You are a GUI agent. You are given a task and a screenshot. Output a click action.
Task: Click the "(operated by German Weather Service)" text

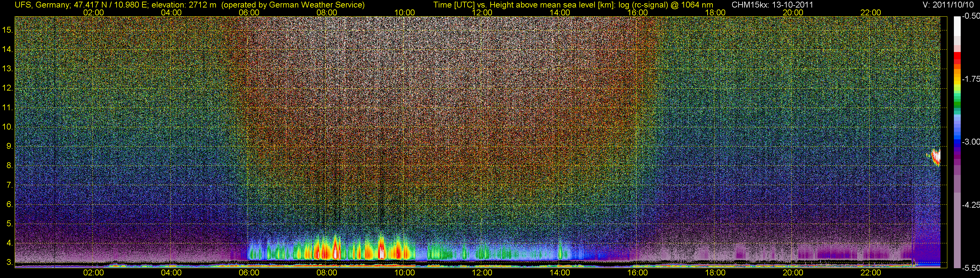293,5
